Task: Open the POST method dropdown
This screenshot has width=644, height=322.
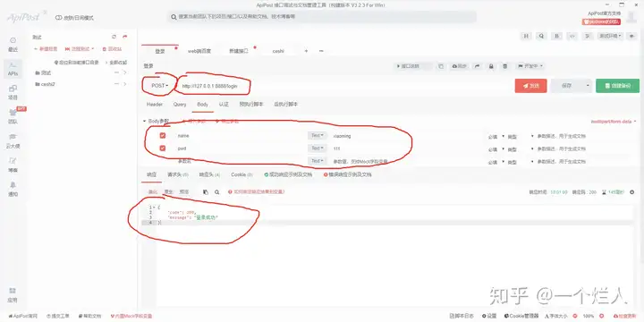Action: coord(160,86)
